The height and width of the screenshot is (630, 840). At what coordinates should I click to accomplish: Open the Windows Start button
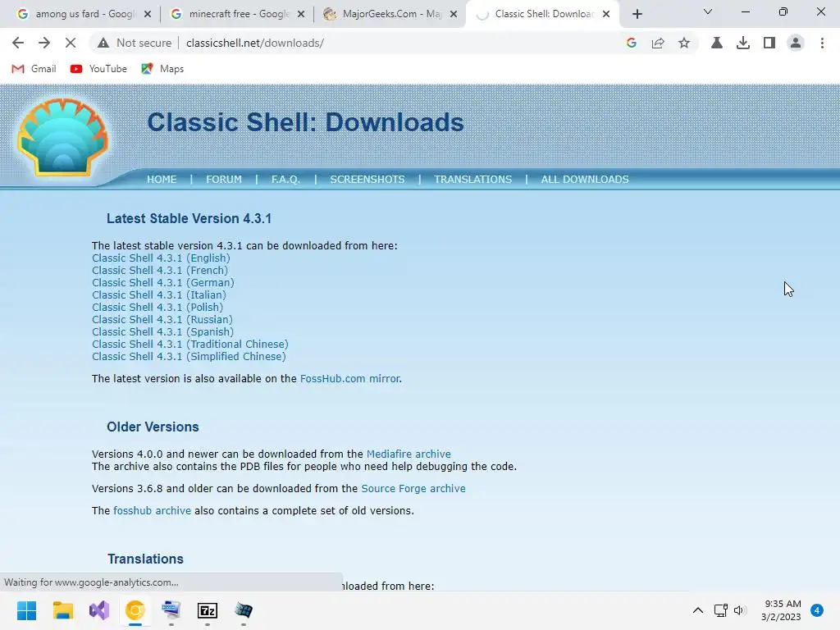tap(27, 610)
